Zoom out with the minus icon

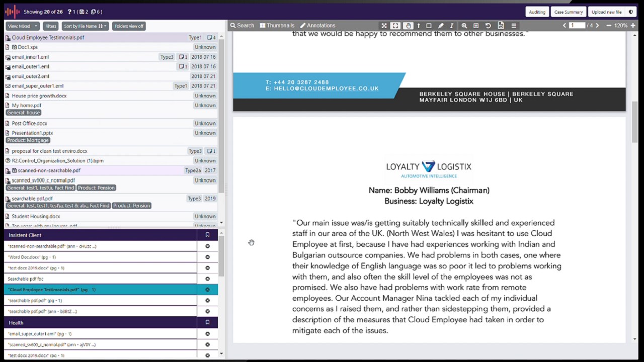click(x=609, y=26)
